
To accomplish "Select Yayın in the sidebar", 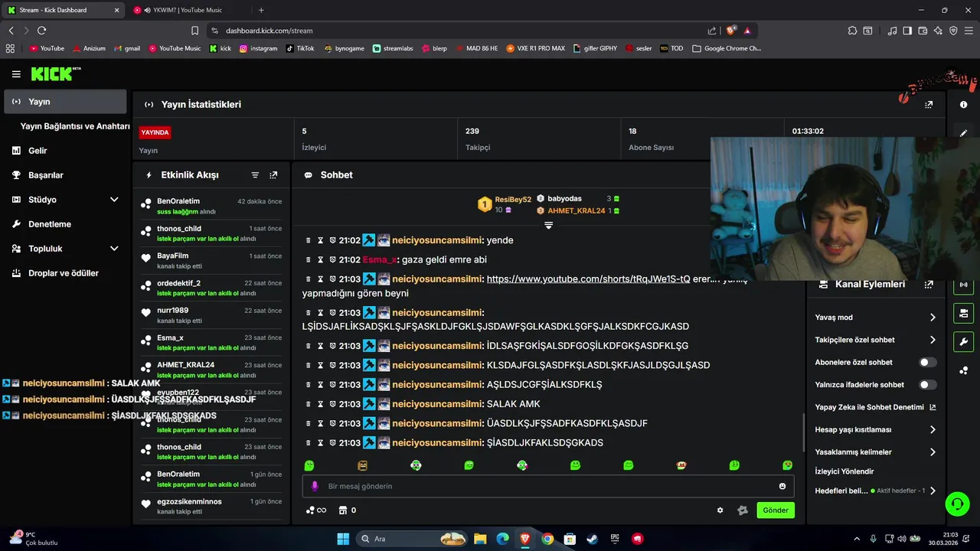I will (65, 102).
